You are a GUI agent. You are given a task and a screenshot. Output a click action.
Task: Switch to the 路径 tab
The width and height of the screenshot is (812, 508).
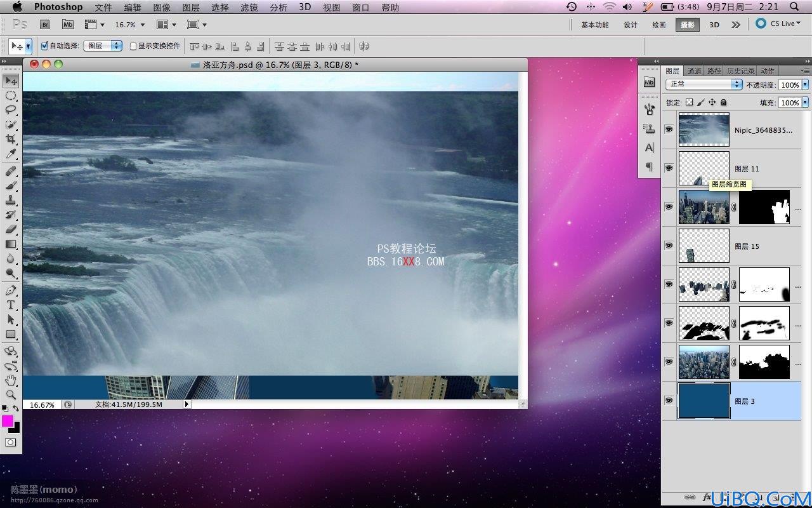coord(714,71)
